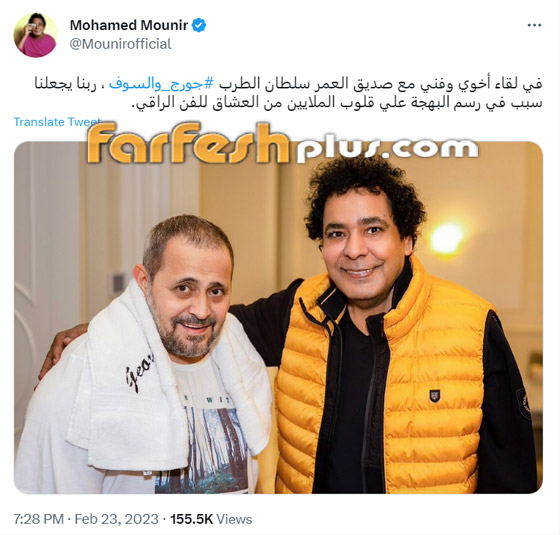Click the shield logo badge on the yellow vest

tap(434, 396)
